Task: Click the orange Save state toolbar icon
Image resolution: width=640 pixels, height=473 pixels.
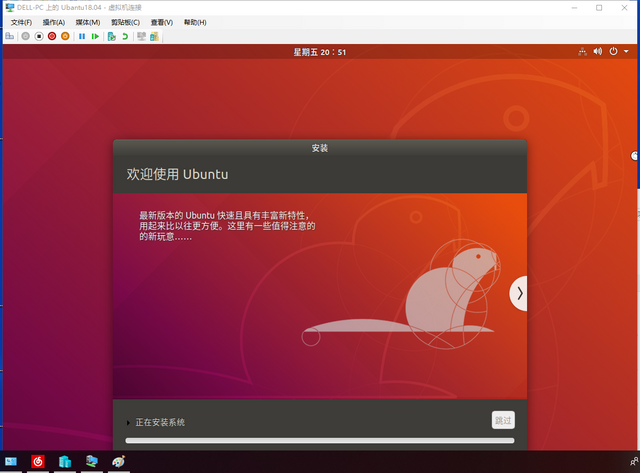Action: point(65,36)
